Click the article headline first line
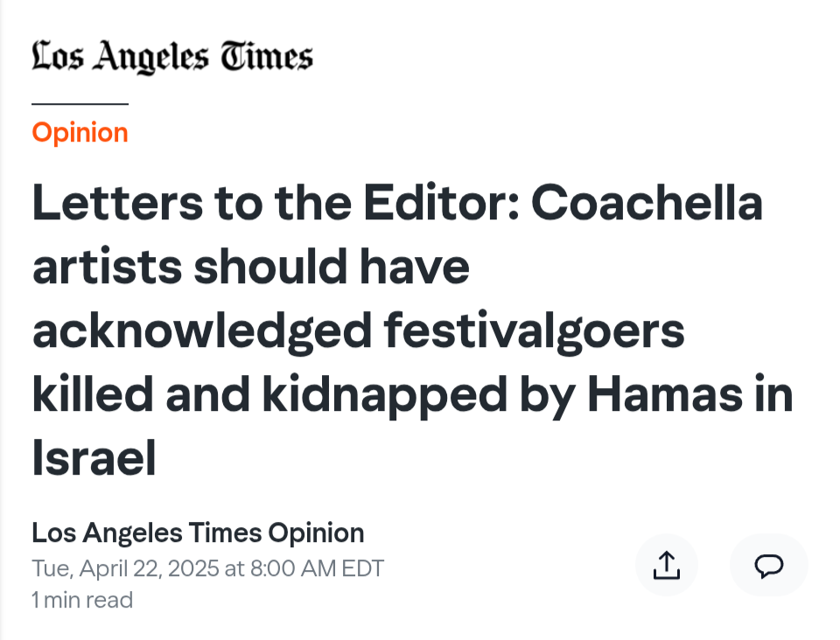This screenshot has width=840, height=640. point(397,203)
